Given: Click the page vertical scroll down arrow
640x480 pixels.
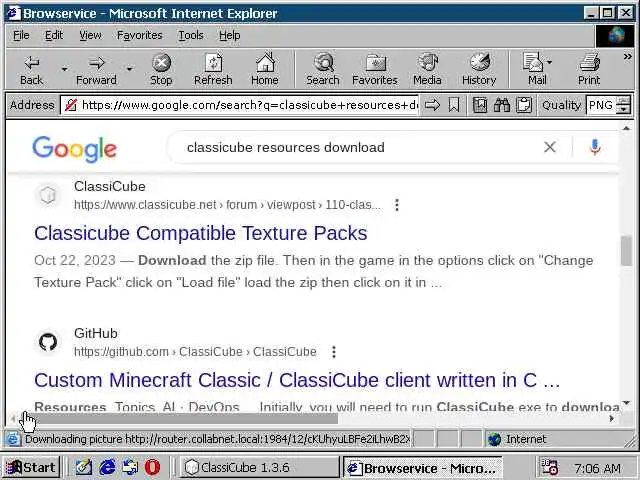Looking at the screenshot, I should point(626,403).
